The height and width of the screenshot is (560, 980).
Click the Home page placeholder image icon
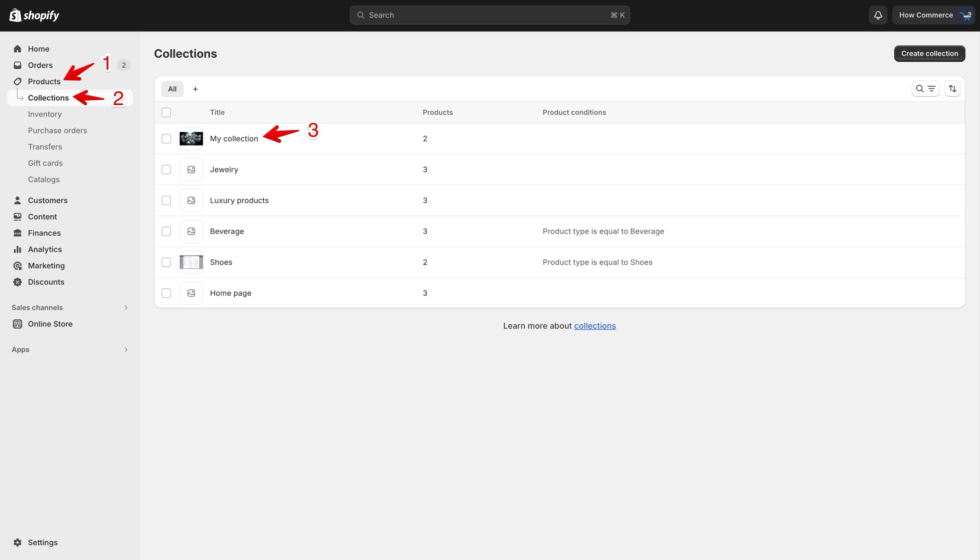[191, 293]
